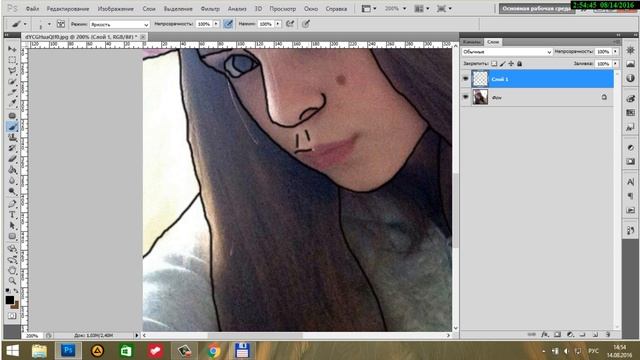
Task: Switch to the Каналы tab
Action: click(x=472, y=42)
